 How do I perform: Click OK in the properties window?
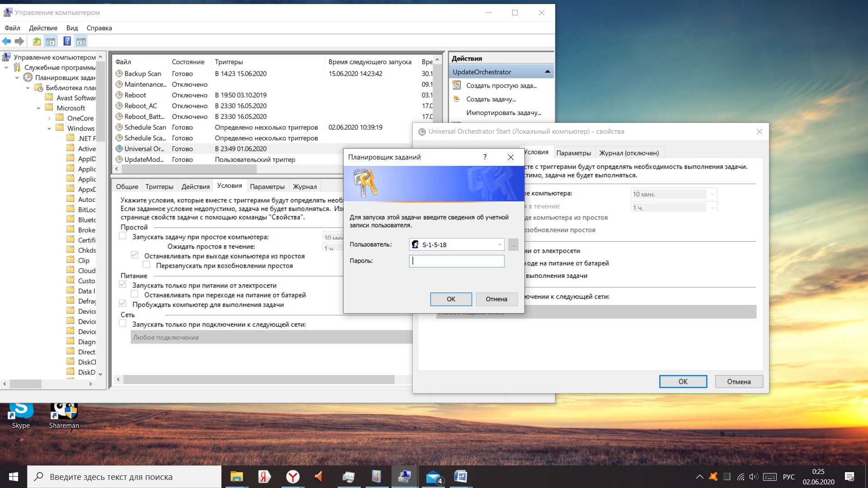(683, 382)
